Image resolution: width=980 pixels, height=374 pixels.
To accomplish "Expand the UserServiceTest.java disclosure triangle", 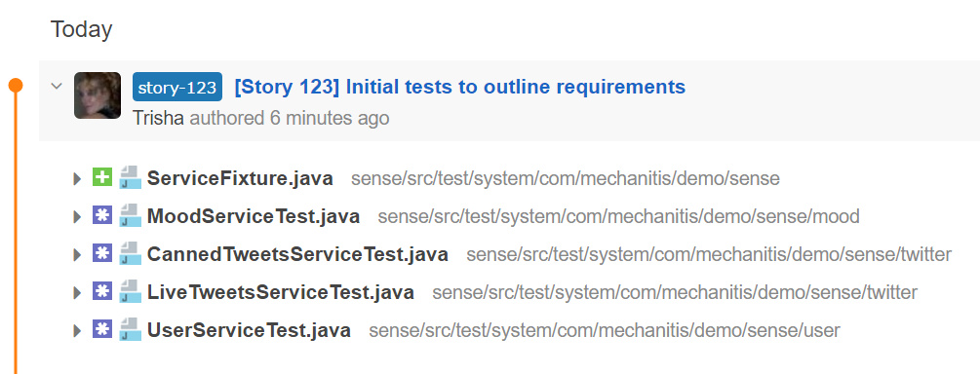I will (77, 330).
